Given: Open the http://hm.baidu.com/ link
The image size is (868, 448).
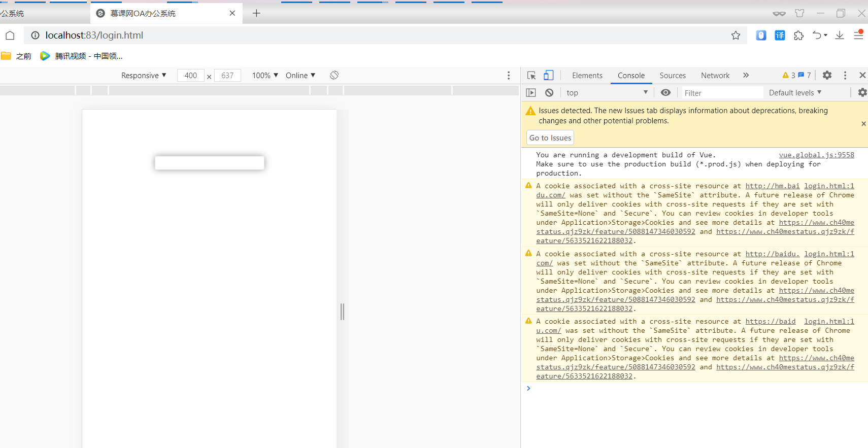Looking at the screenshot, I should tap(772, 186).
